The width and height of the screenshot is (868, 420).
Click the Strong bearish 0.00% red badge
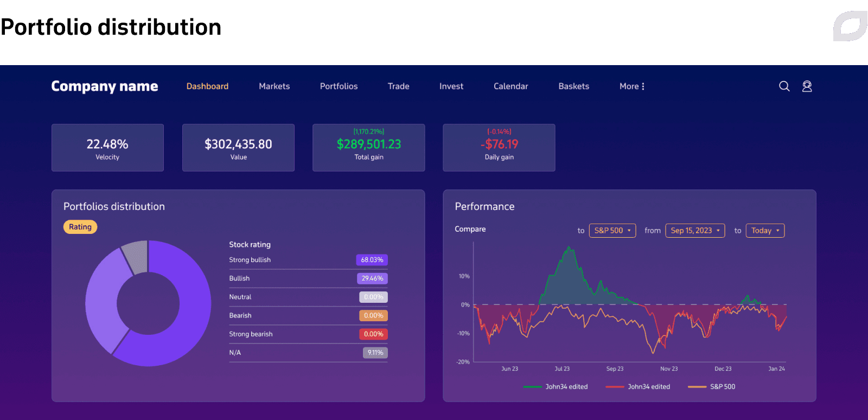[373, 334]
